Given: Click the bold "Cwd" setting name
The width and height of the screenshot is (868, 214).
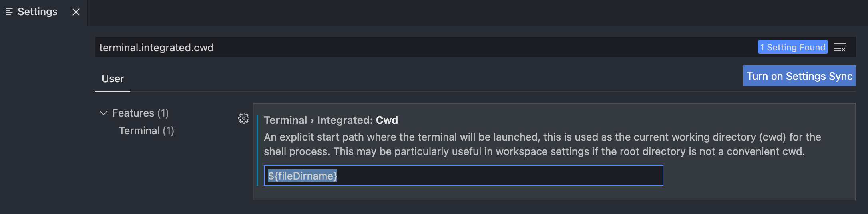Looking at the screenshot, I should click(387, 120).
